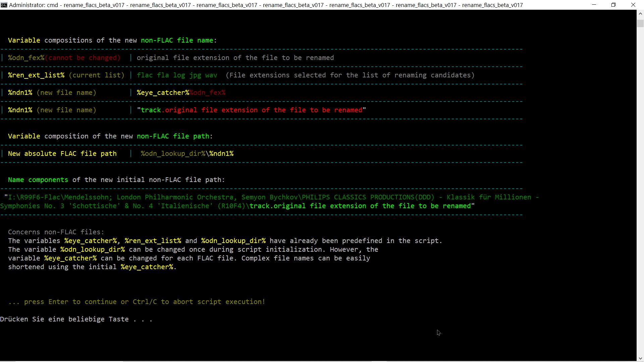
Task: Click the empty vertical scrollbar track
Action: [x=640, y=188]
